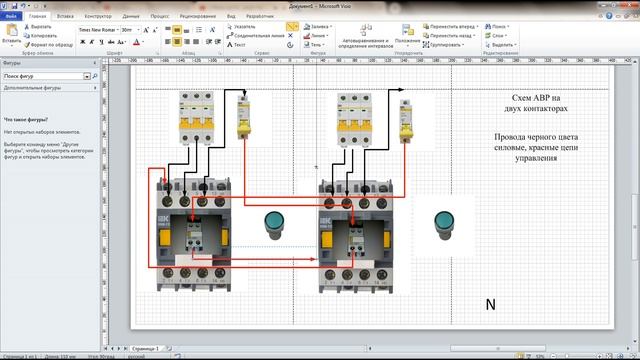Toggle bold formatting (Ж)

coord(83,42)
